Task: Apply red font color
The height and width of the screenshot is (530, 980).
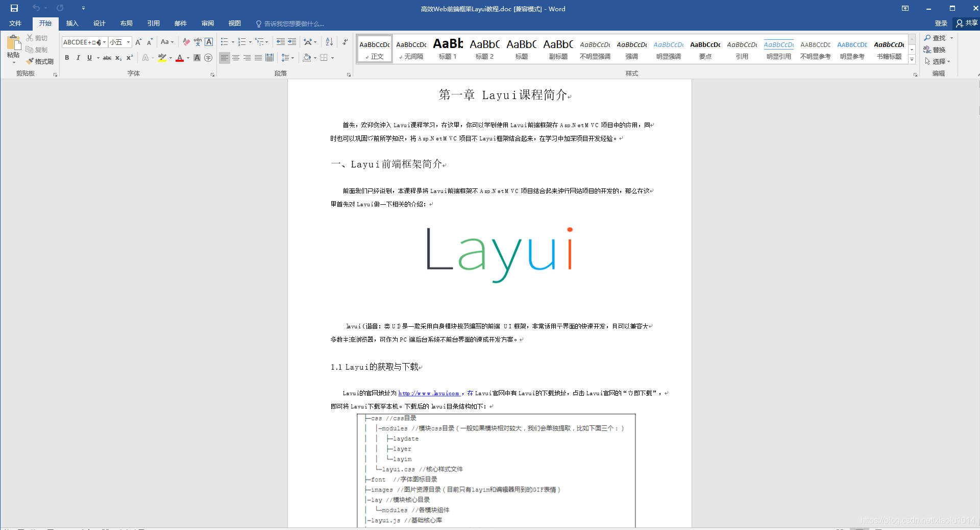Action: [x=179, y=58]
